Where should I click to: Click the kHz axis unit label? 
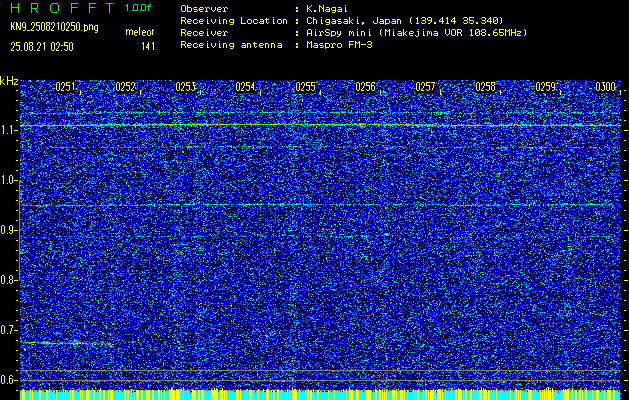pyautogui.click(x=9, y=81)
